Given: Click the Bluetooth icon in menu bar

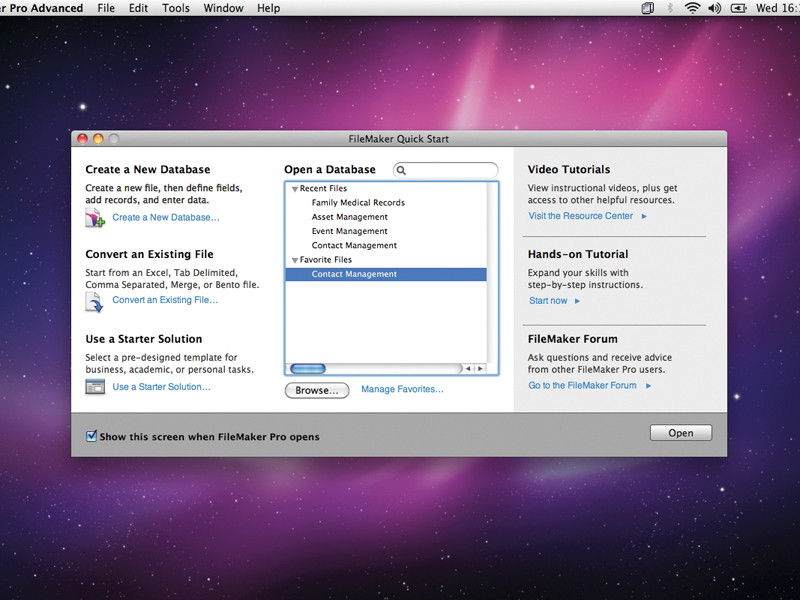Looking at the screenshot, I should click(670, 8).
